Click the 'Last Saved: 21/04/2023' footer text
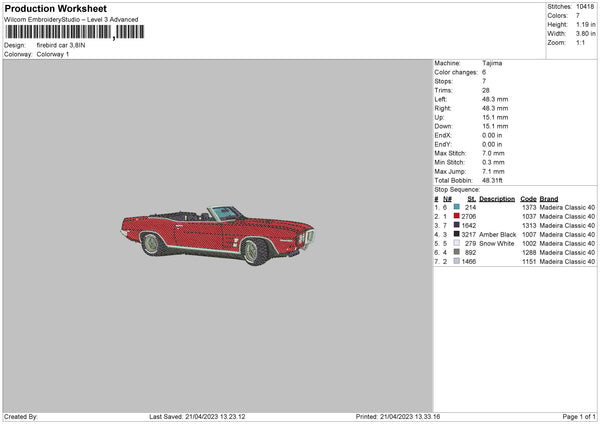The height and width of the screenshot is (424, 600). 197,416
